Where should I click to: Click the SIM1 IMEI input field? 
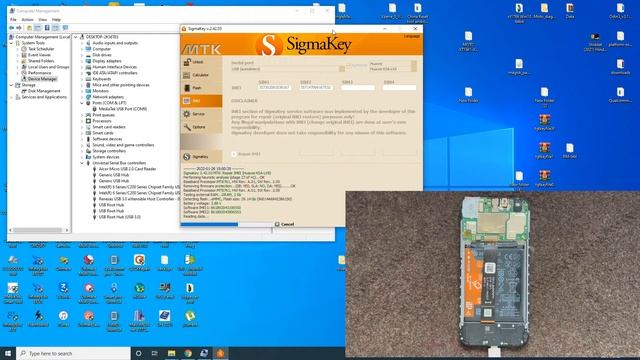tap(275, 87)
